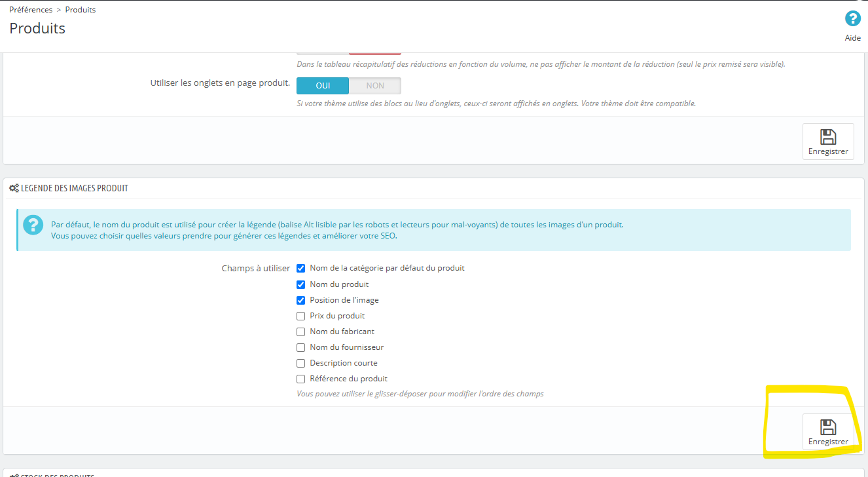Uncheck the Nom du produit checkbox
This screenshot has height=477, width=868.
tap(301, 284)
